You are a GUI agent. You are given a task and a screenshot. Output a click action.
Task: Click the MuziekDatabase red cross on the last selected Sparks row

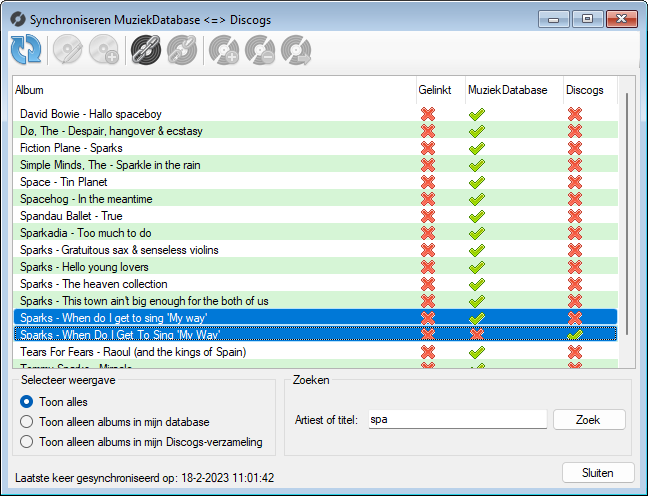(477, 334)
